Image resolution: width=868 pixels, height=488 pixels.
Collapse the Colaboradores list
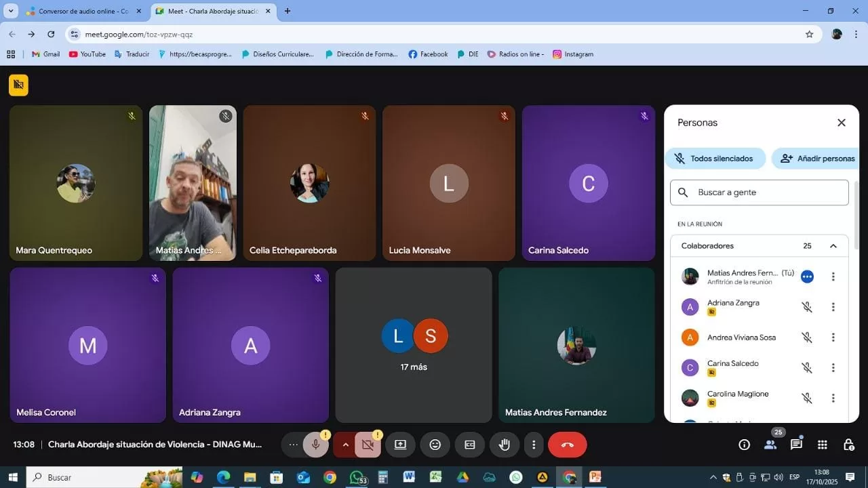833,246
